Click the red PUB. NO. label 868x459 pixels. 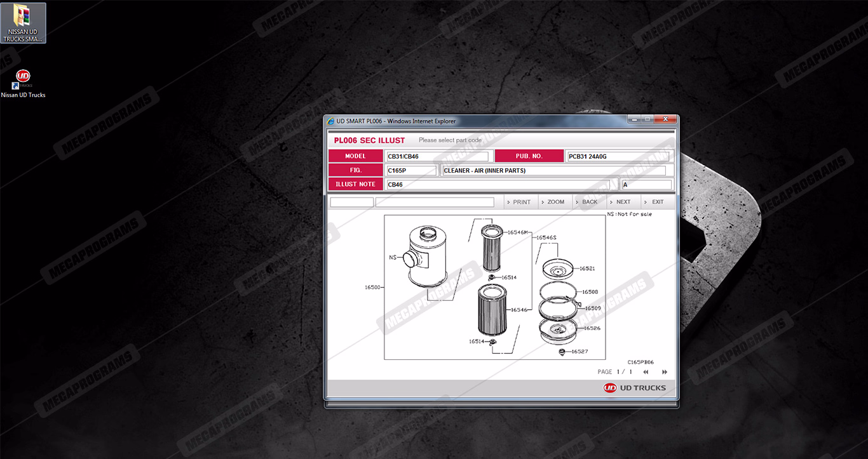529,156
